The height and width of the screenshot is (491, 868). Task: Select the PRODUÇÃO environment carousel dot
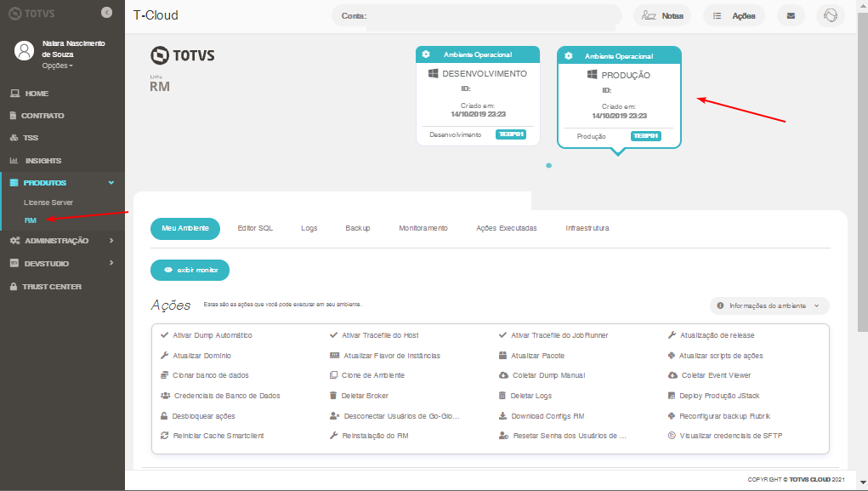coord(548,166)
